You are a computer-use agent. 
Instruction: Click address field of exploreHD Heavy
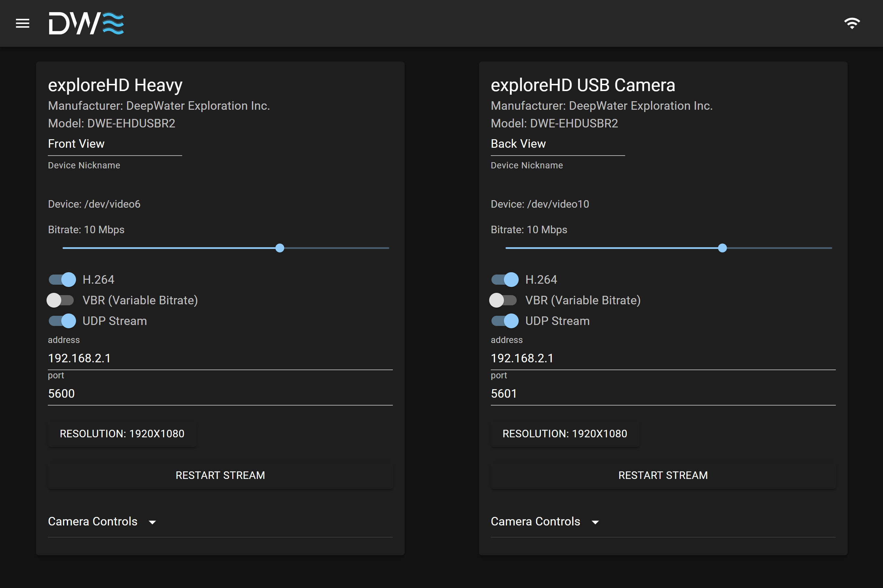pos(220,358)
